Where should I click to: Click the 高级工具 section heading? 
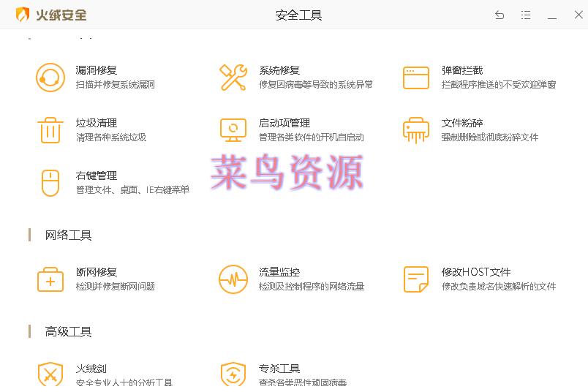coord(68,331)
